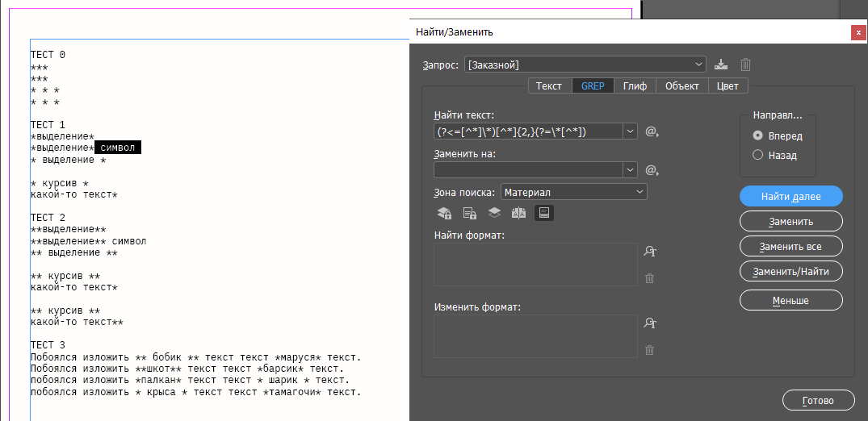
Task: Open the Найти текст history dropdown
Action: tap(630, 131)
